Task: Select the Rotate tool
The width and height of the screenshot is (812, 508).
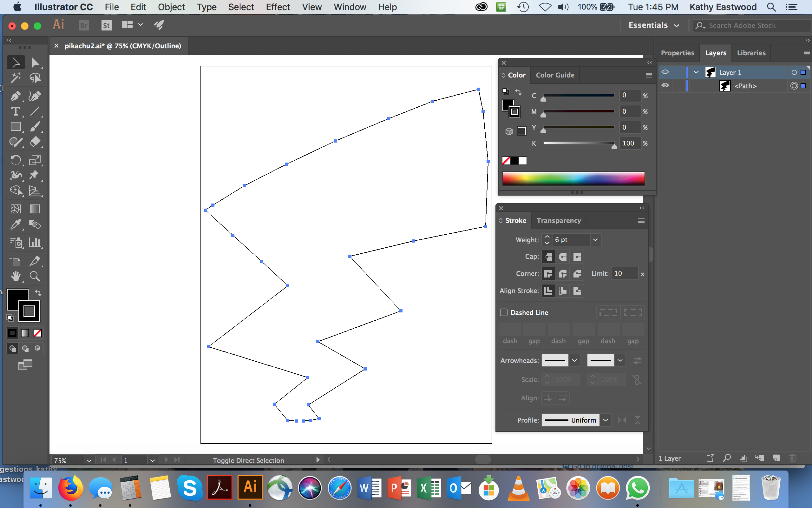Action: coord(16,160)
